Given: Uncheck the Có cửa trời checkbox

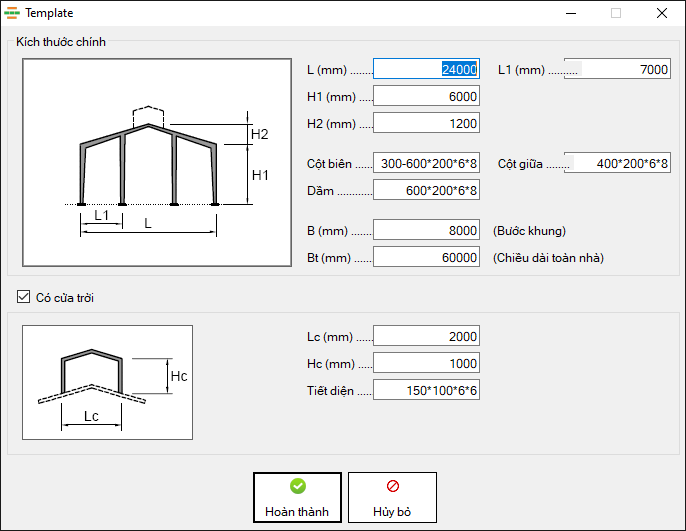Looking at the screenshot, I should click(24, 297).
